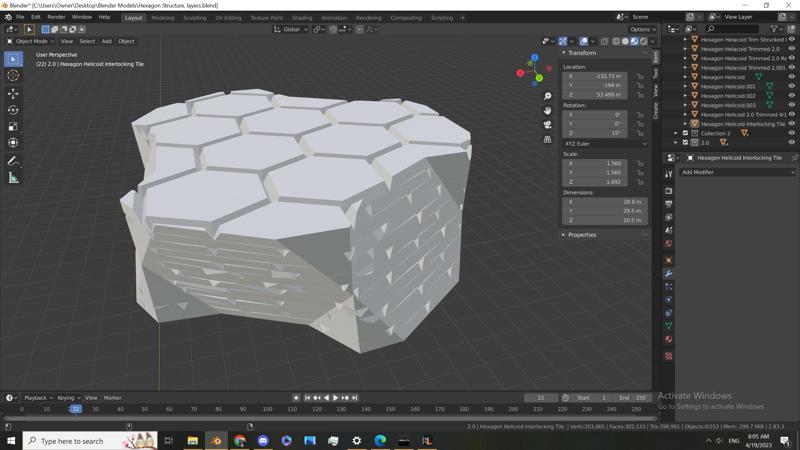The height and width of the screenshot is (450, 800).
Task: Jump to timeline start frame
Action: coord(307,397)
